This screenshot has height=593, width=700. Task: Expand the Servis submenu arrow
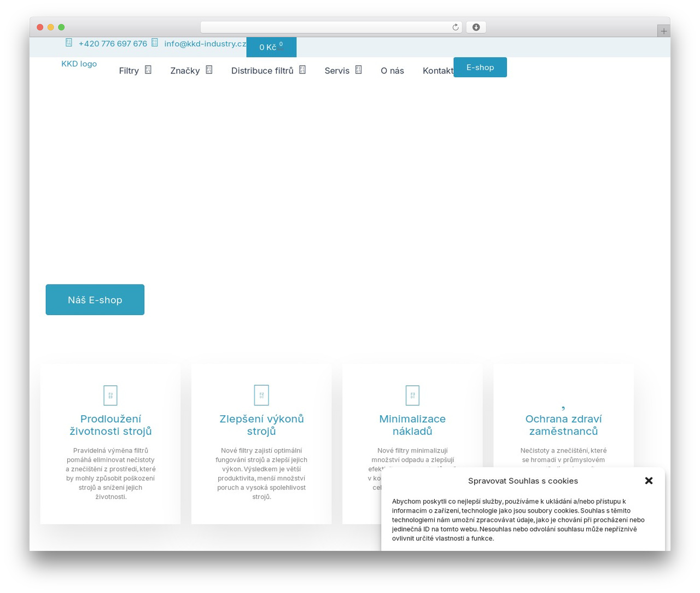(358, 70)
